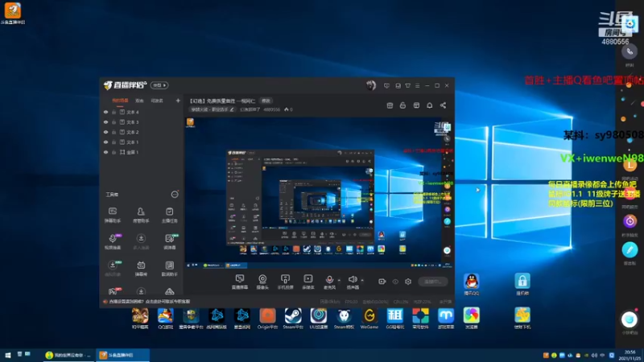Viewport: 644px width, 362px height.
Task: Click the FPS status entry
Action: (351, 302)
